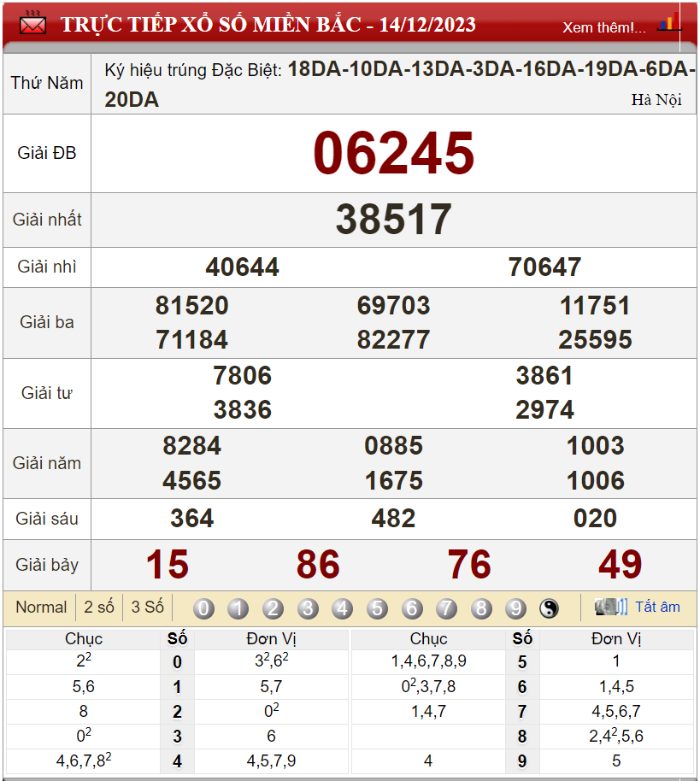Image resolution: width=700 pixels, height=781 pixels.
Task: Click the 'Giải bảy' row label
Action: tap(47, 565)
